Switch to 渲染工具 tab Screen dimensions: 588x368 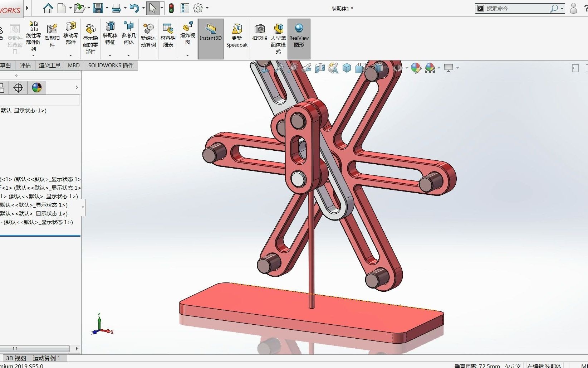(x=49, y=65)
